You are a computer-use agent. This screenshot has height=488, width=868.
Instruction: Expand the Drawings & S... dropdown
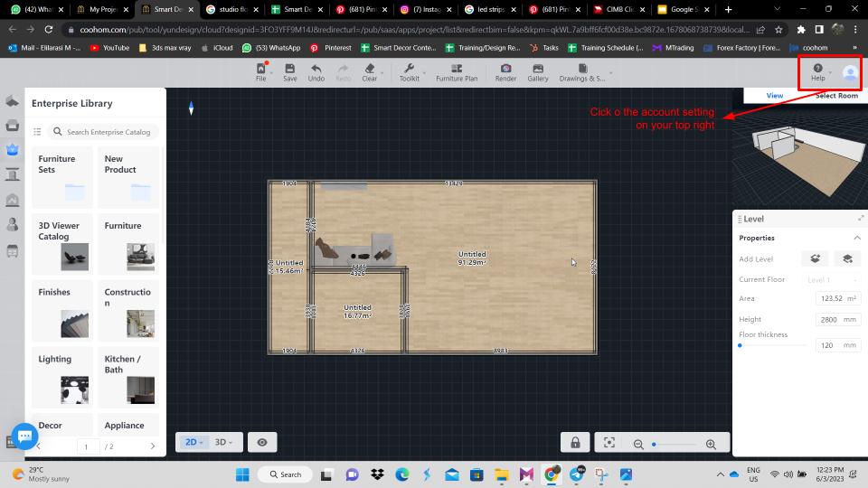pyautogui.click(x=583, y=72)
